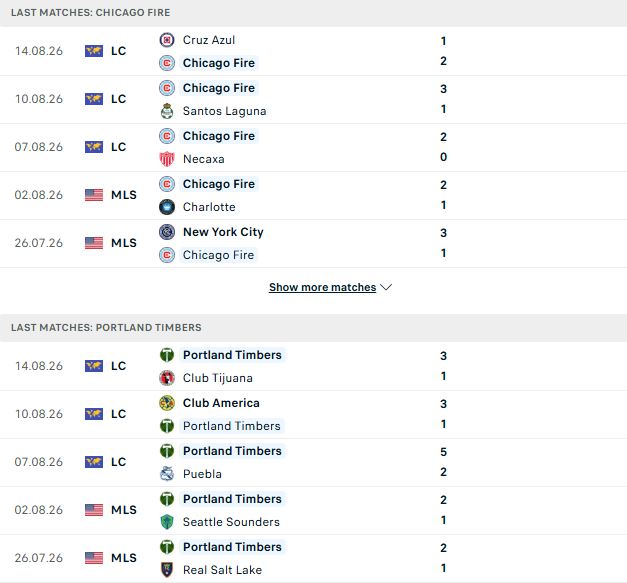Click the Club Tijuana team crest
Viewport: 627px width, 583px height.
pos(167,378)
